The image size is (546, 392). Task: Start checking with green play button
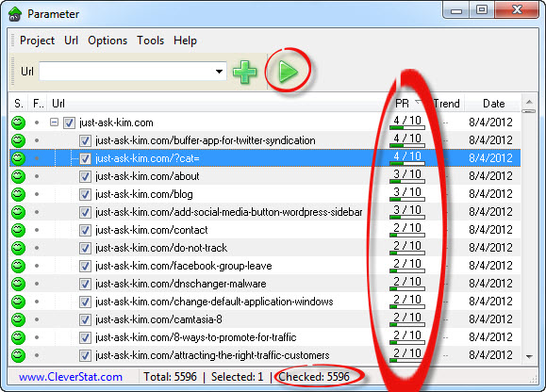pyautogui.click(x=288, y=72)
